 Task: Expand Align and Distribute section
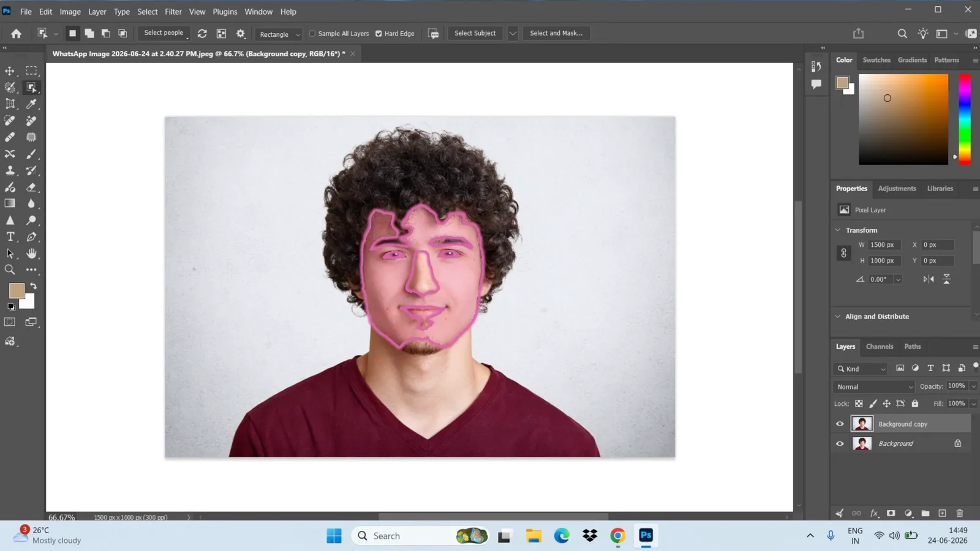pos(838,317)
